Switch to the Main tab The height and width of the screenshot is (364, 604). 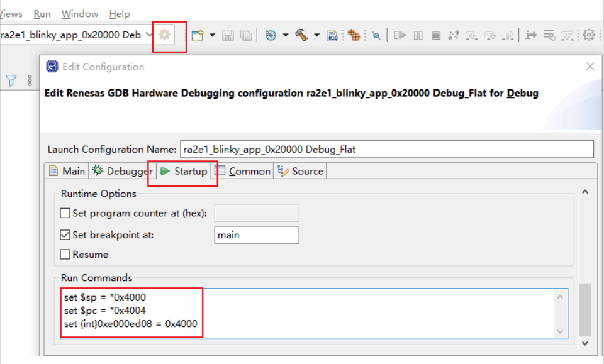coord(67,171)
